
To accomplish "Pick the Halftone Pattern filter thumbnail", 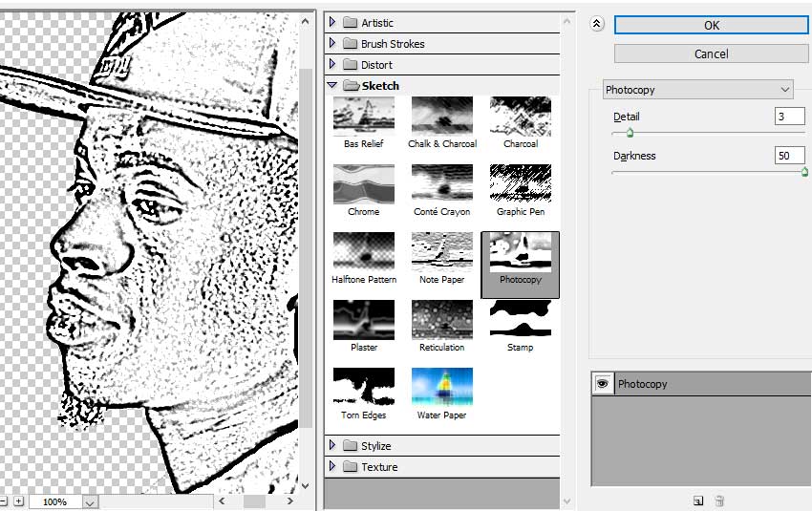I will click(363, 251).
